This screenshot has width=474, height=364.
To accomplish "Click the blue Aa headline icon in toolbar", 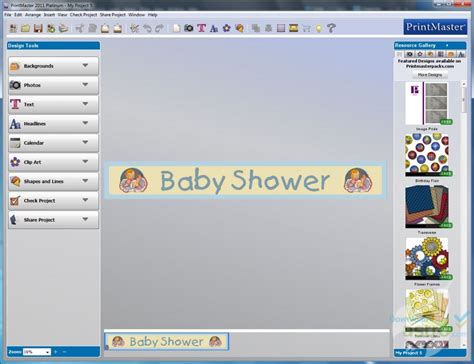I will (214, 28).
